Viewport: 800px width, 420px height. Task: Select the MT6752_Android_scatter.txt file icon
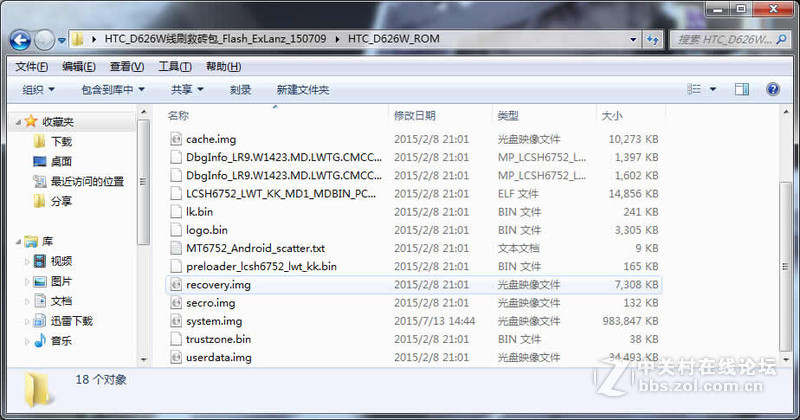point(176,248)
